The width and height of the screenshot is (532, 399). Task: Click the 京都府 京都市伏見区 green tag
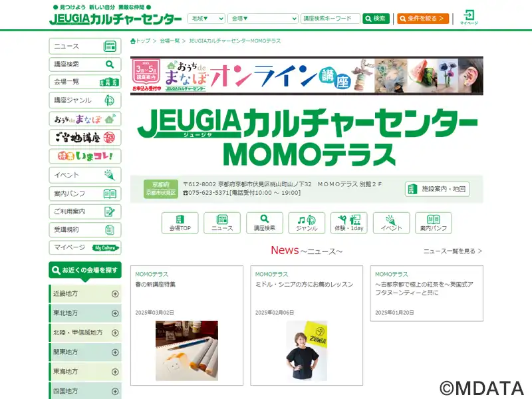(x=161, y=189)
